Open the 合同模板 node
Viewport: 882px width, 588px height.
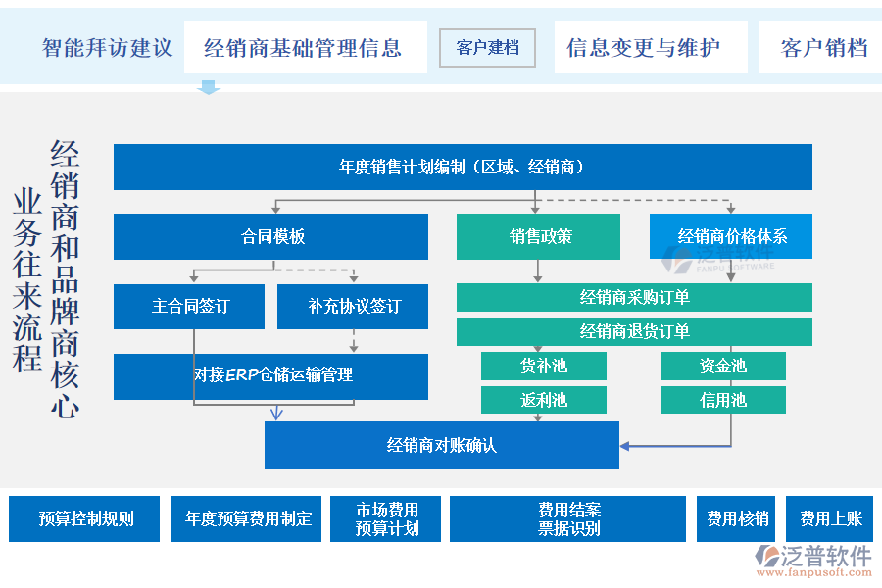tap(271, 236)
